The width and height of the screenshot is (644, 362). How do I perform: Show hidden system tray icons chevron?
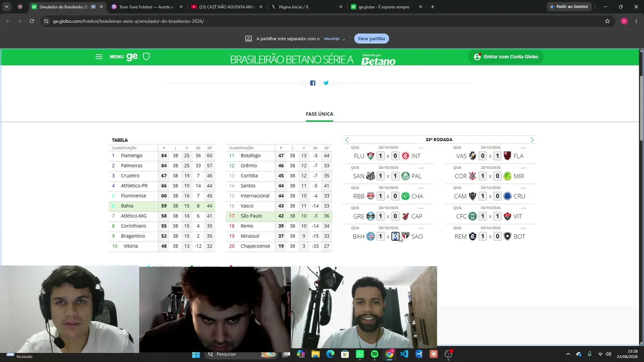pos(568,354)
